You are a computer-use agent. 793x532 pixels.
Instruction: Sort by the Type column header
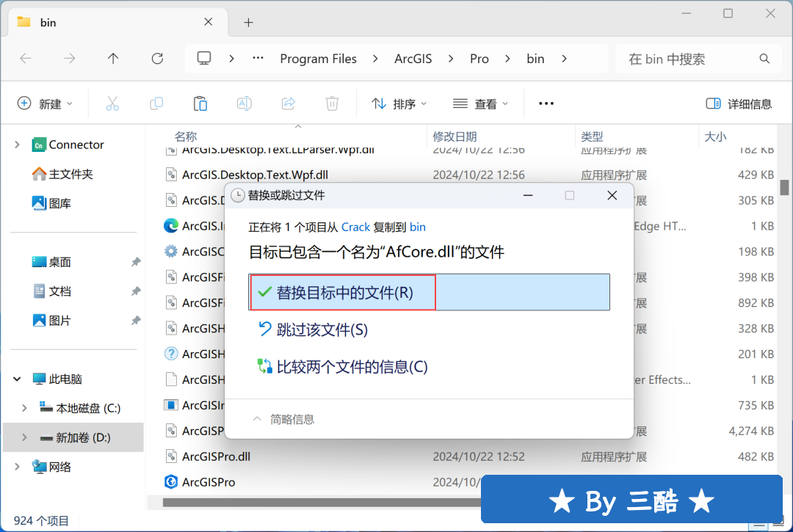(592, 136)
